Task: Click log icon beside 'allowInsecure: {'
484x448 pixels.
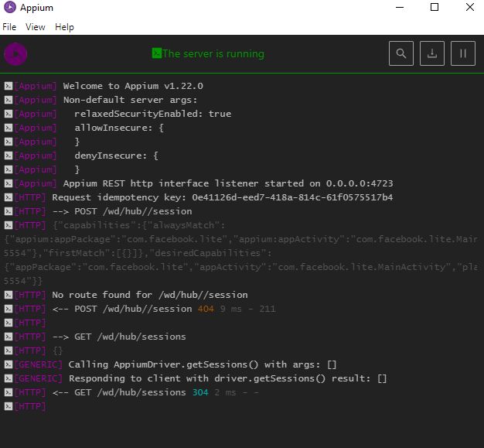Action: [x=9, y=128]
